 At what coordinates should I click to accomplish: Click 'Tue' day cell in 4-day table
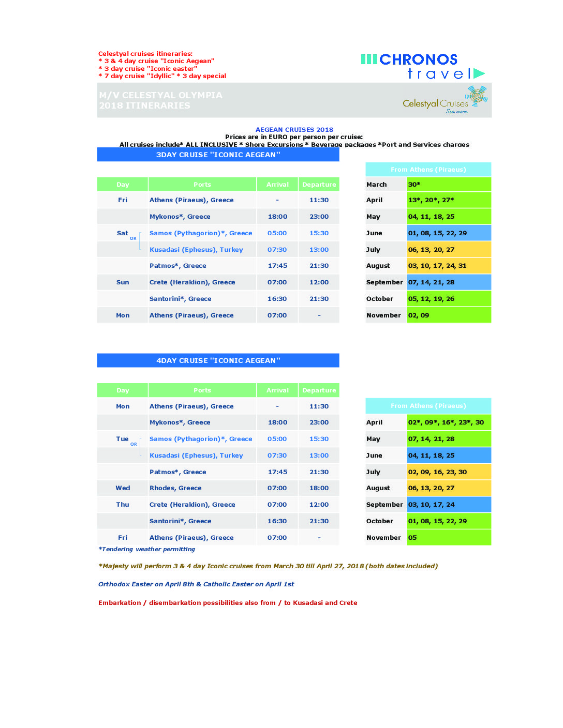click(x=123, y=439)
